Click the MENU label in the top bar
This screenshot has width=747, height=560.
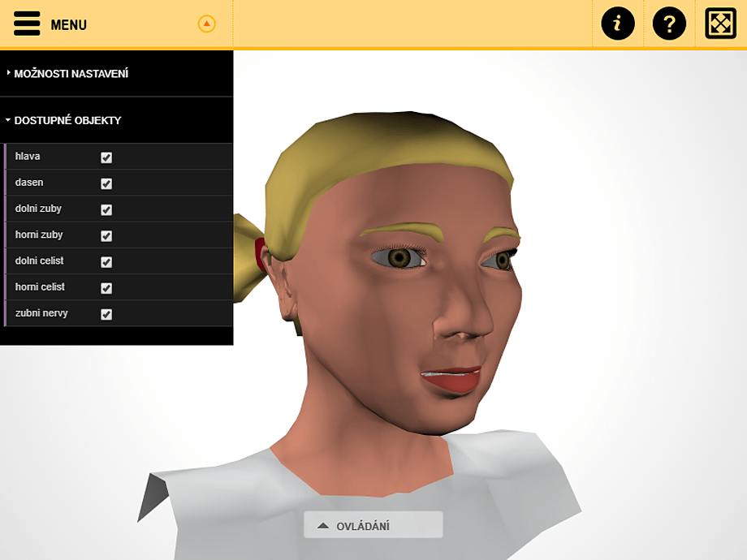click(69, 24)
